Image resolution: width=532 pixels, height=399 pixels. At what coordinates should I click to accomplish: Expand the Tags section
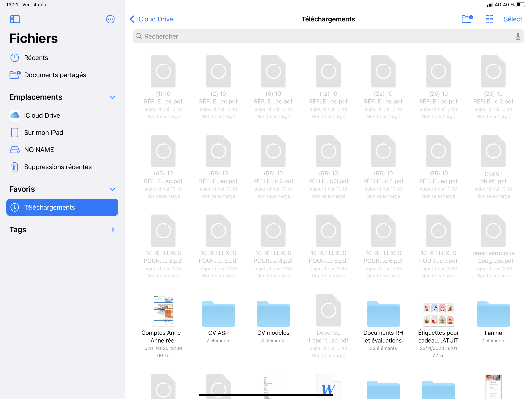click(113, 230)
